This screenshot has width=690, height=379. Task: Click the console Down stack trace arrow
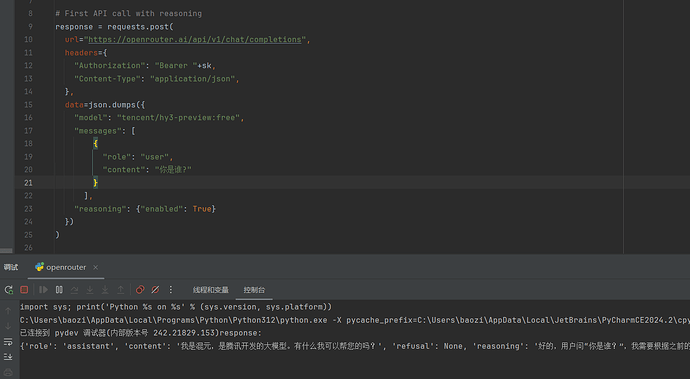8,326
